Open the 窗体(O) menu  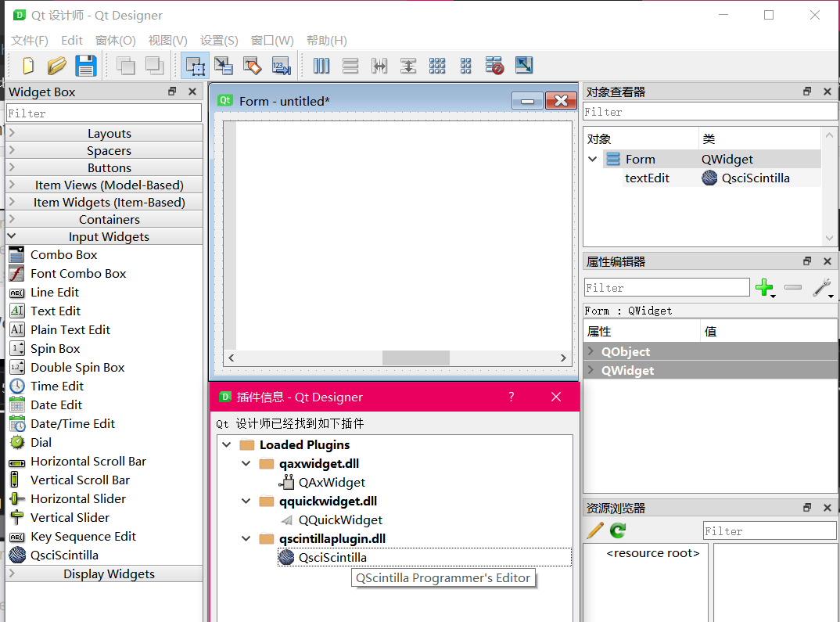[x=115, y=41]
